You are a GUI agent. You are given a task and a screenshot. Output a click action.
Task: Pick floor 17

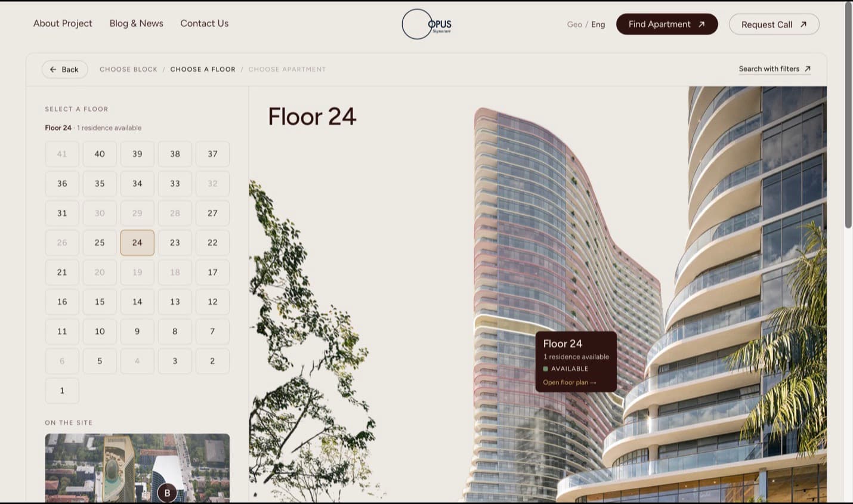point(212,272)
